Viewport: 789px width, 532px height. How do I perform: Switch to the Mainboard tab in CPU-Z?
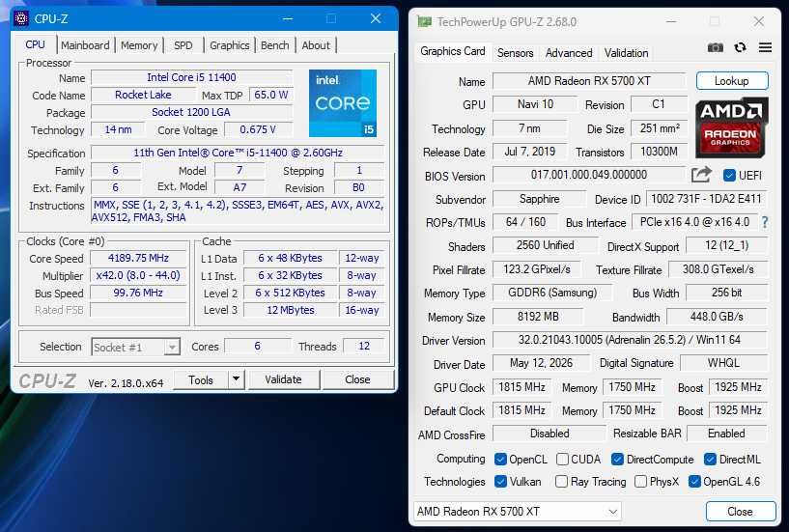85,45
